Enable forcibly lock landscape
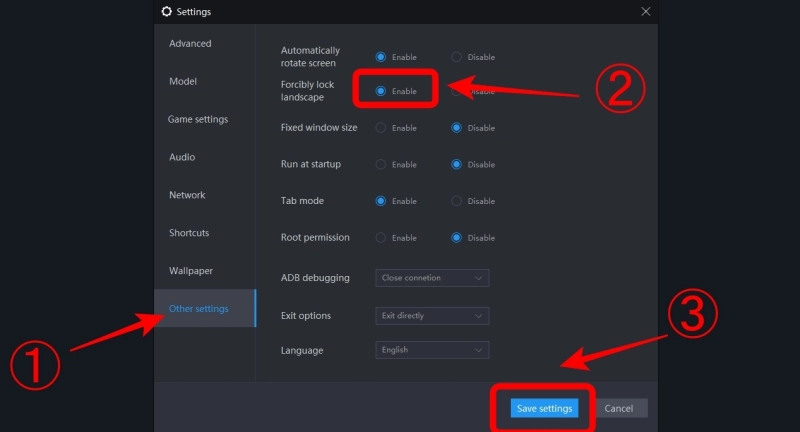800x432 pixels. coord(381,91)
